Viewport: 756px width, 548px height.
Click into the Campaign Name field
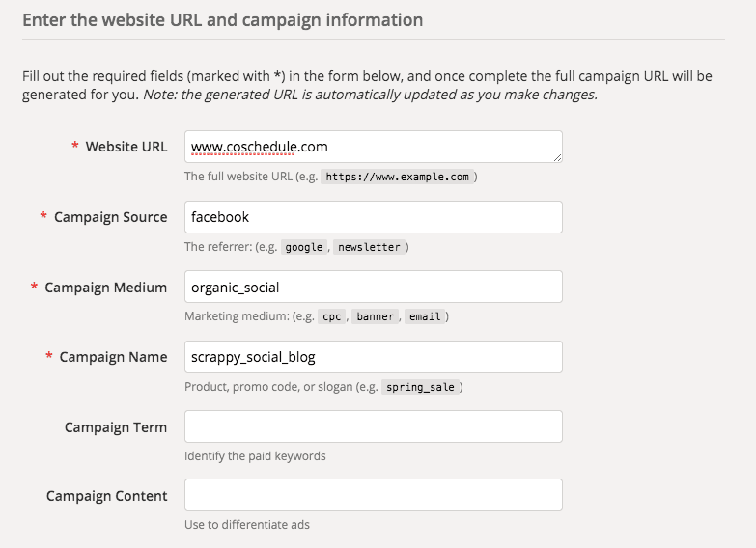pos(373,357)
